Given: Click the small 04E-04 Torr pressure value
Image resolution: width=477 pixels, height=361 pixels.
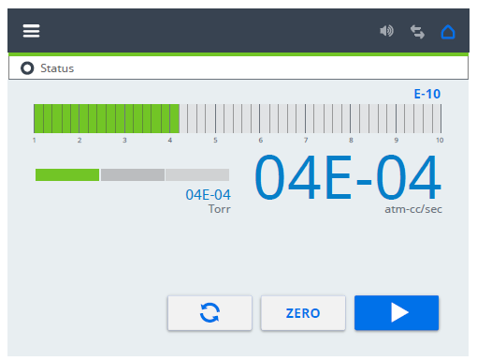Looking at the screenshot, I should click(208, 195).
